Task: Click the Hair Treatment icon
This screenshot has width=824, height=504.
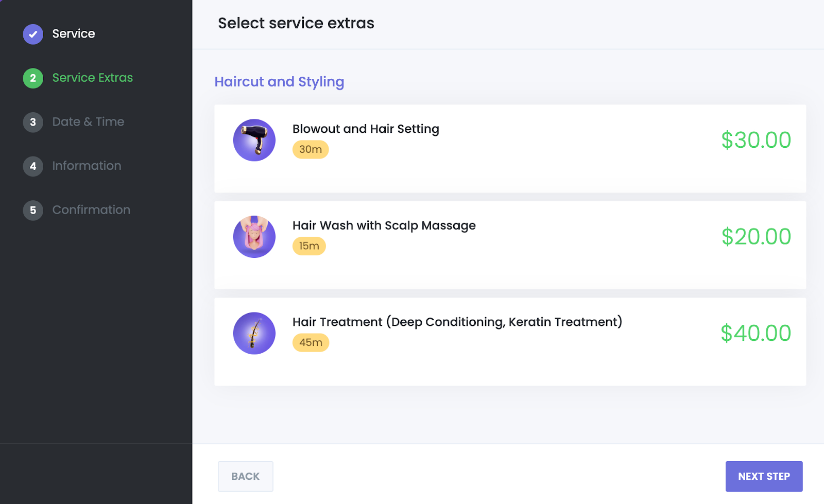Action: [x=254, y=333]
